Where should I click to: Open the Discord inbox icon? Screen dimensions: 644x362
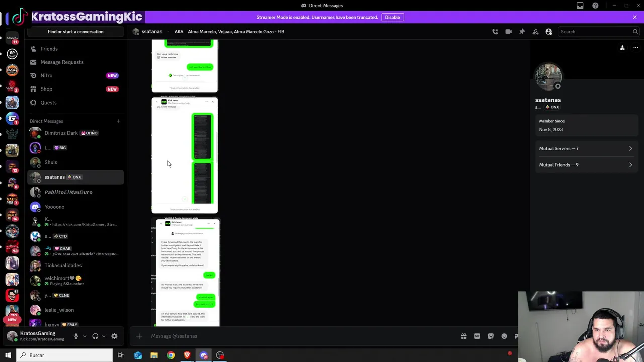[x=580, y=6]
